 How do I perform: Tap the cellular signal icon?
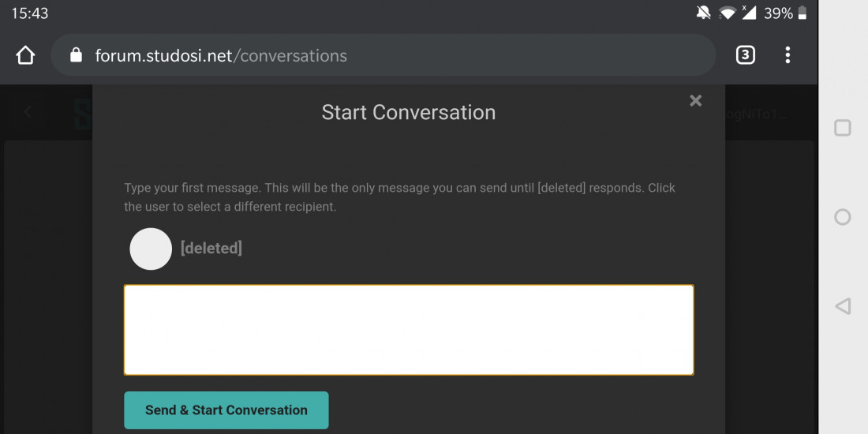point(748,13)
